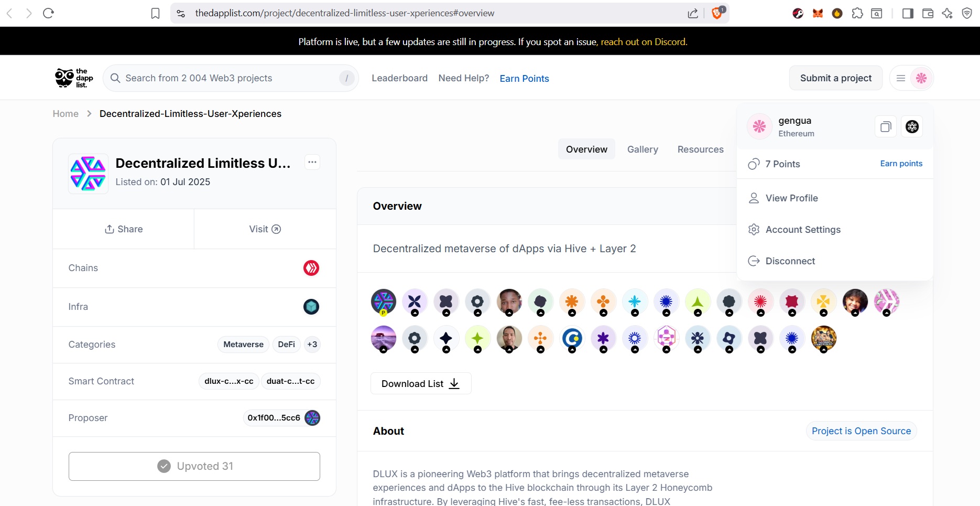The width and height of the screenshot is (980, 506).
Task: Share the project with the Share button
Action: (124, 229)
